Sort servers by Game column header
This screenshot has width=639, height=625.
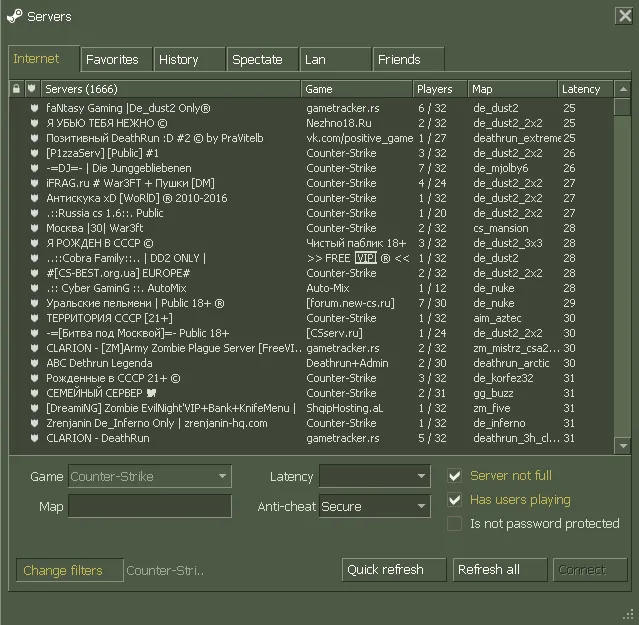tap(357, 89)
